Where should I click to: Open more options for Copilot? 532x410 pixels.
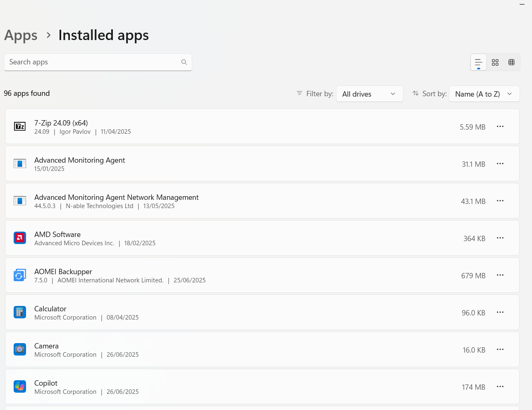coord(500,386)
